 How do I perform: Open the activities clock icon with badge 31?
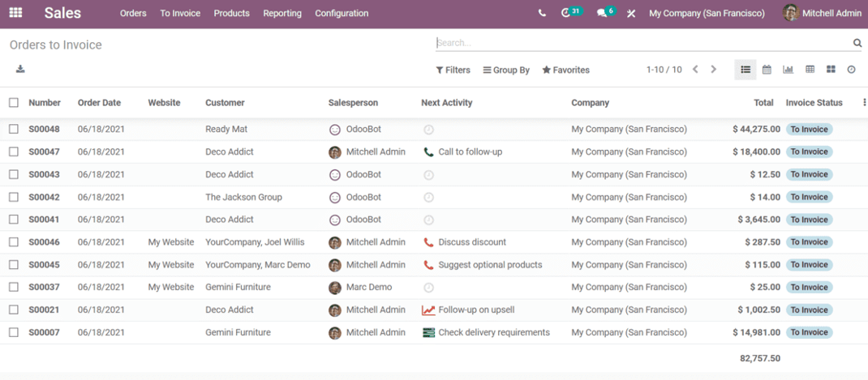pyautogui.click(x=567, y=13)
